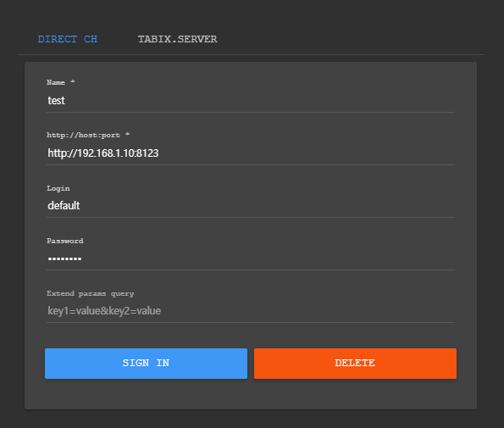Click into the Password field
The height and width of the screenshot is (428, 504).
(x=251, y=258)
